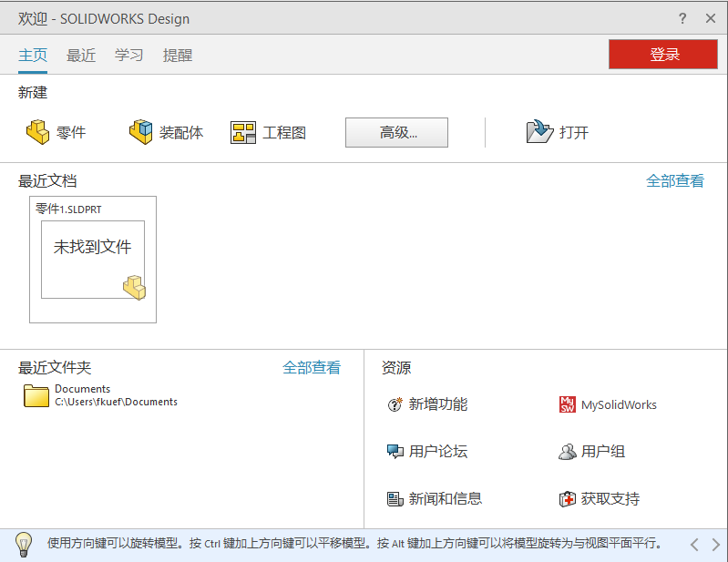Open the 学习 tab

(129, 56)
